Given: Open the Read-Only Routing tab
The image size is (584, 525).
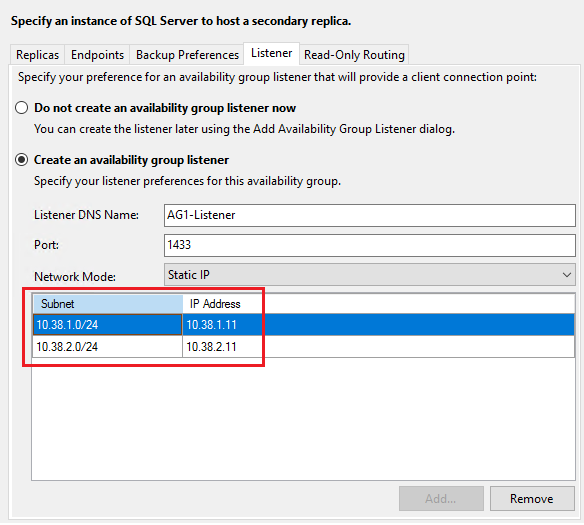Looking at the screenshot, I should [354, 55].
